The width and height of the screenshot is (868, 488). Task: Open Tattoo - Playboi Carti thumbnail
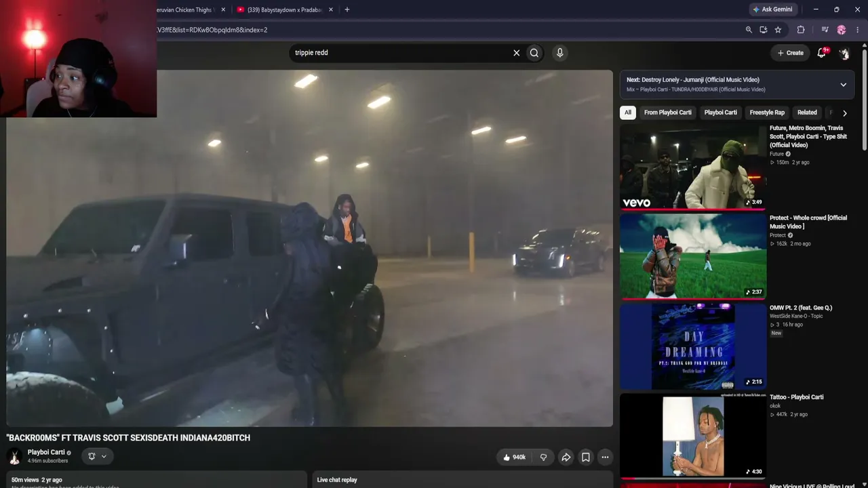pyautogui.click(x=693, y=436)
